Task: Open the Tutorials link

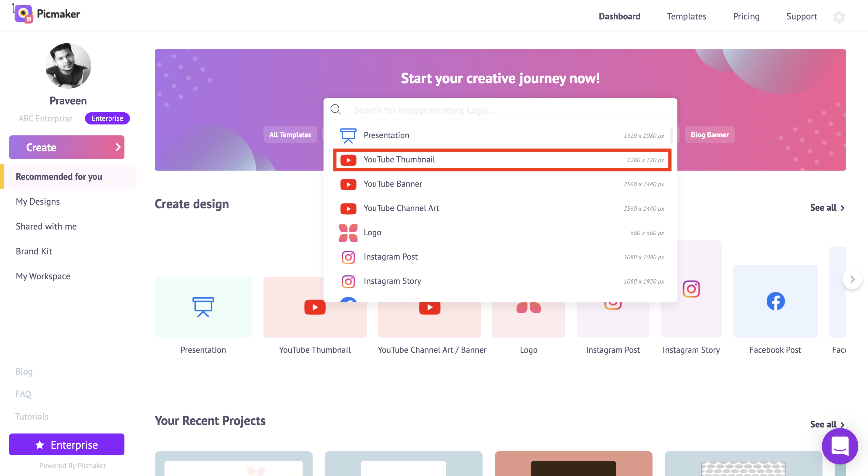Action: click(32, 416)
